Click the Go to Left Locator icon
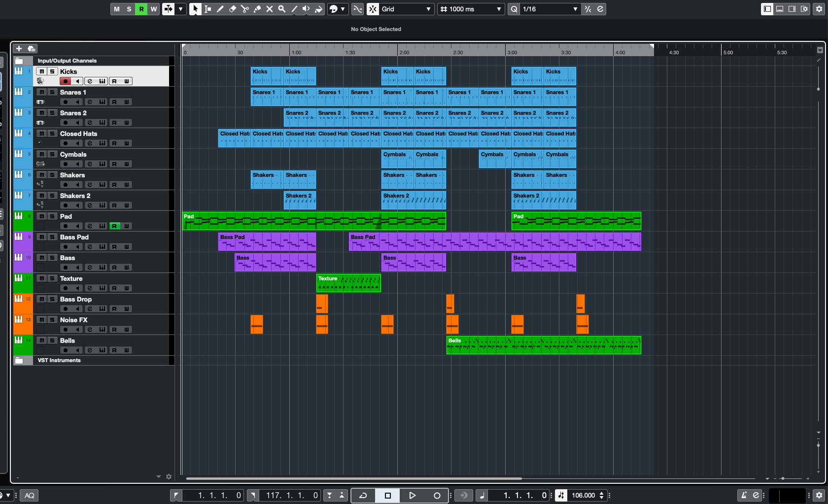The height and width of the screenshot is (504, 828). click(176, 495)
